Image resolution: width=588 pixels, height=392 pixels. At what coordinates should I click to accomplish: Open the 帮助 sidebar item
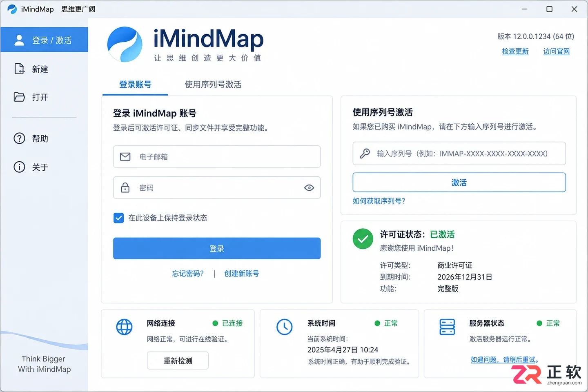40,138
